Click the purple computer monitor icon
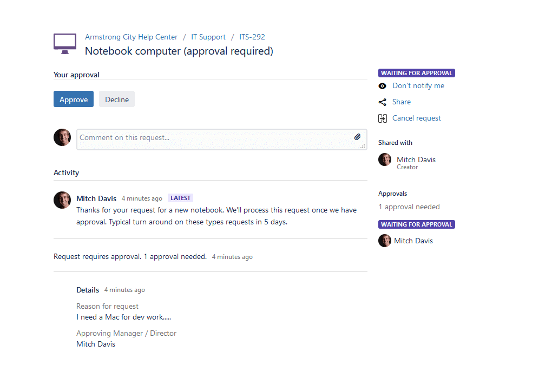539x392 pixels. 65,43
